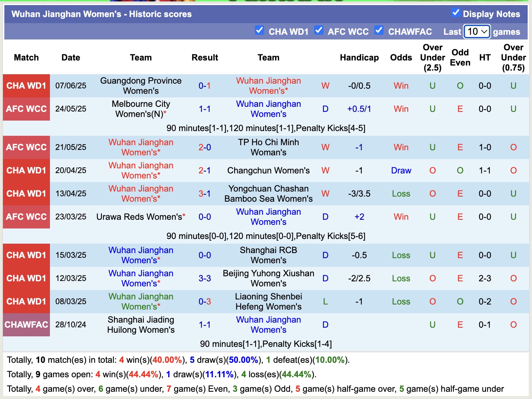Image resolution: width=532 pixels, height=399 pixels.
Task: Click Beijing Yuhong Xiushan Women's link
Action: click(268, 278)
